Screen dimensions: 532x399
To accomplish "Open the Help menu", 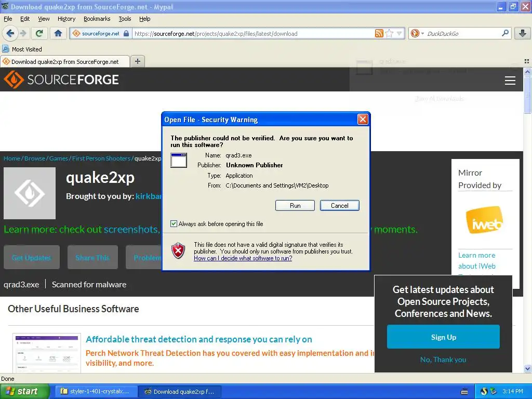I will click(145, 19).
